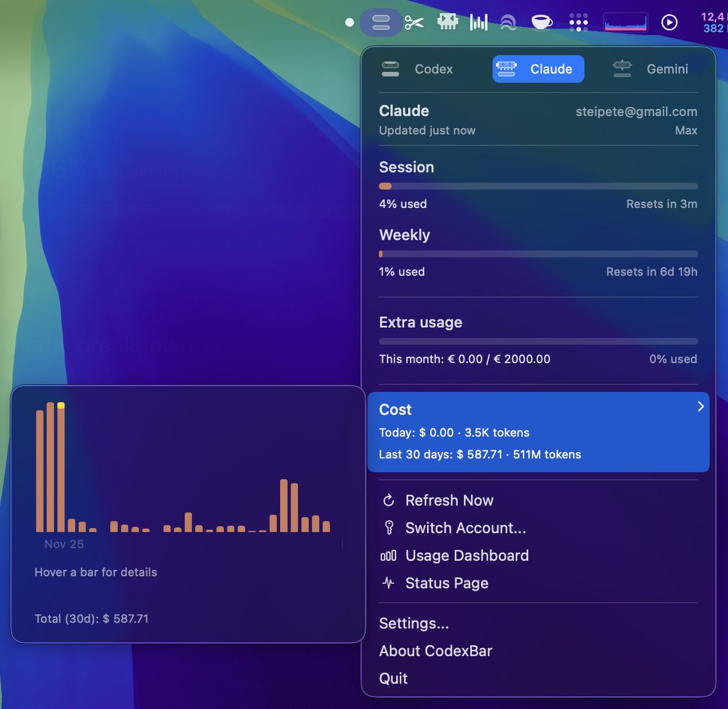Select the Claude provider tab

click(538, 69)
